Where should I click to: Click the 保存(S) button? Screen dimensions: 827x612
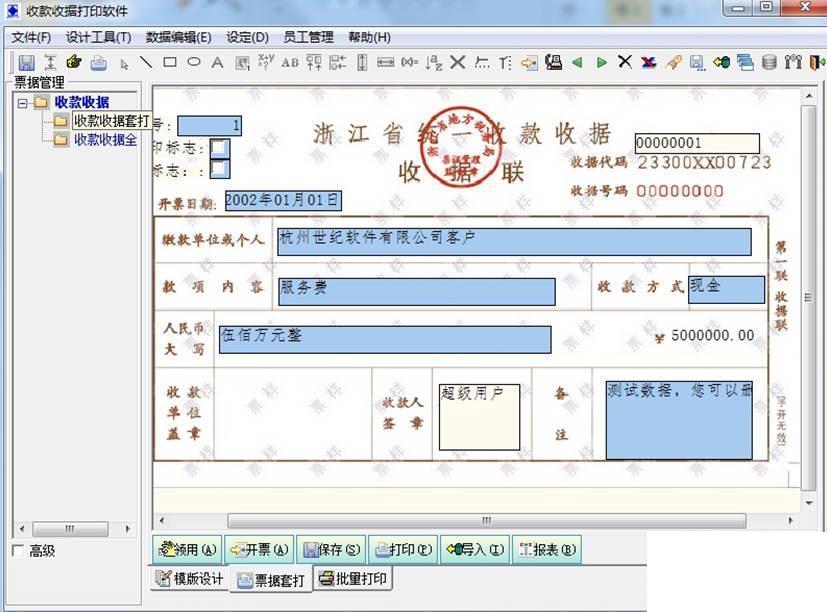click(331, 550)
